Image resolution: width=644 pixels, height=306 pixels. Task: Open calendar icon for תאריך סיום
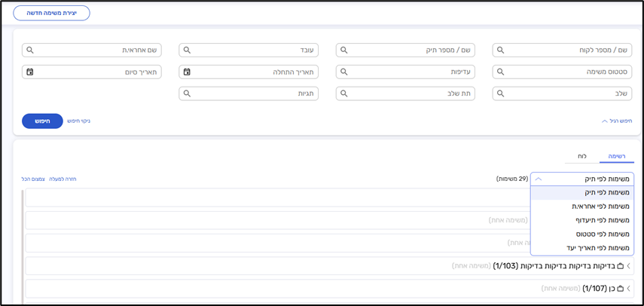point(30,72)
